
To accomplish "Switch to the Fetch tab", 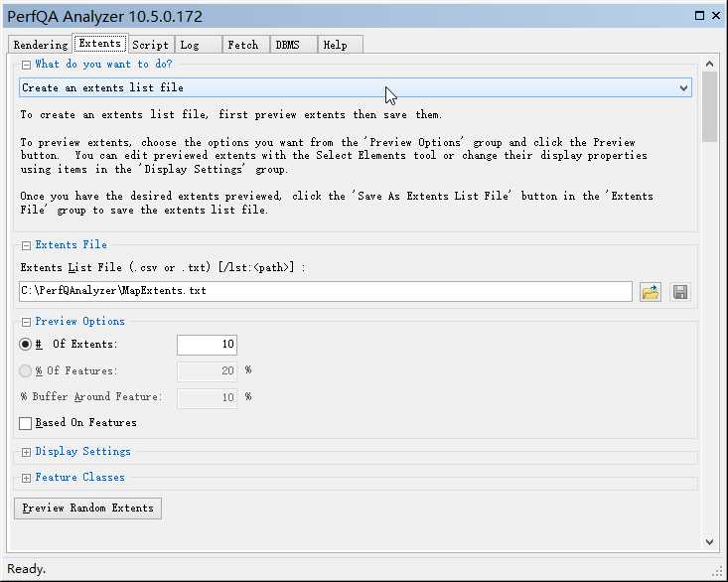I will click(x=246, y=45).
